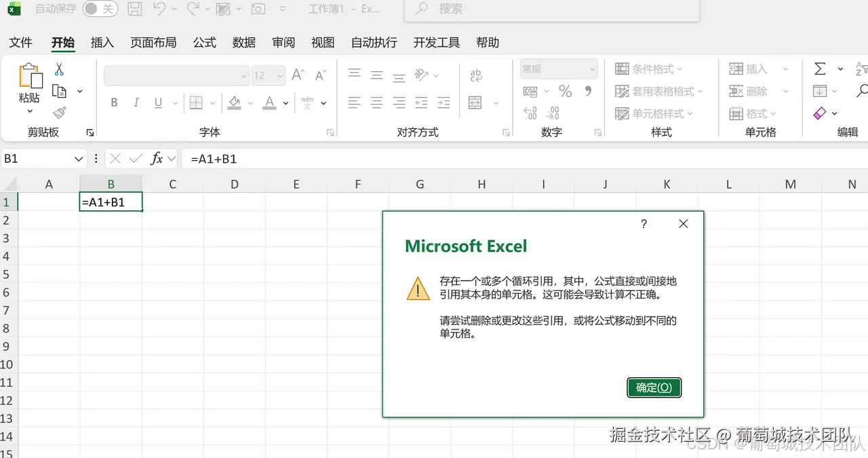The image size is (868, 458).
Task: Select column D header
Action: (235, 184)
